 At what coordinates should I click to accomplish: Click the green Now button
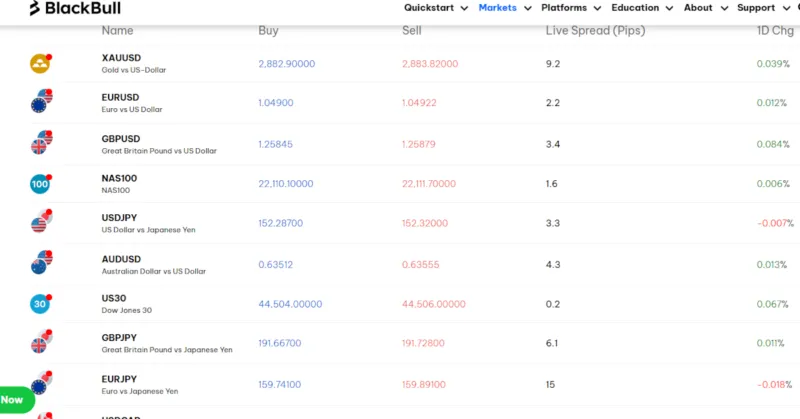click(x=14, y=399)
